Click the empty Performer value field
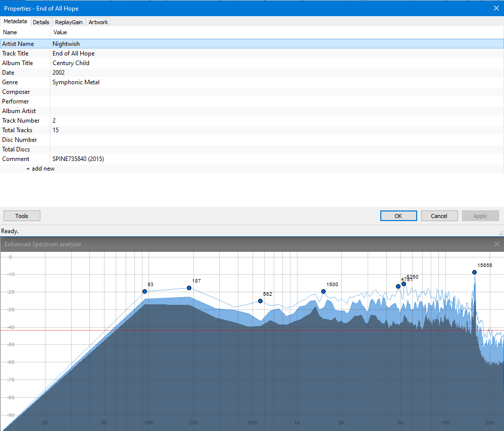Viewport: 504px width, 431px height. [277, 101]
